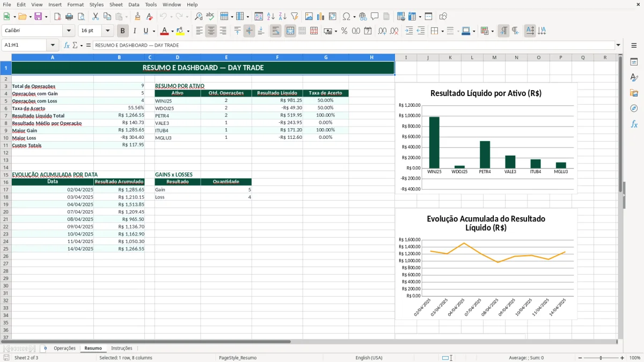The image size is (644, 362).
Task: Click zoom in plus button
Action: 623,358
